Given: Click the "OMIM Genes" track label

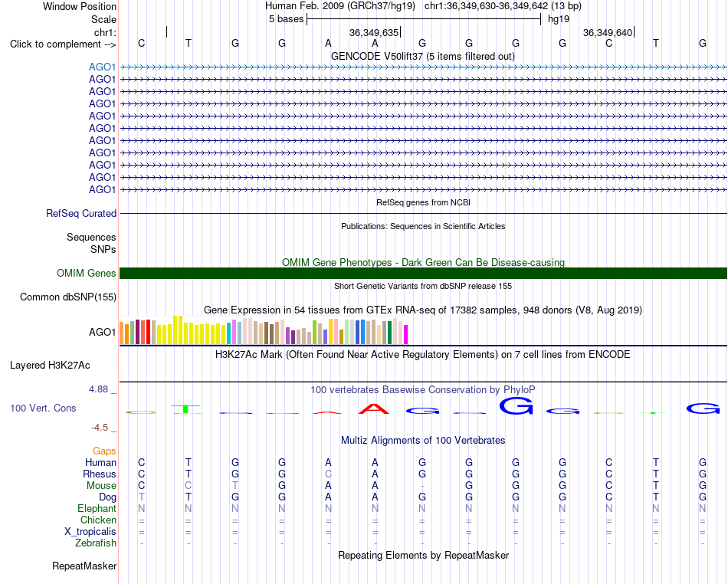Looking at the screenshot, I should tap(87, 273).
